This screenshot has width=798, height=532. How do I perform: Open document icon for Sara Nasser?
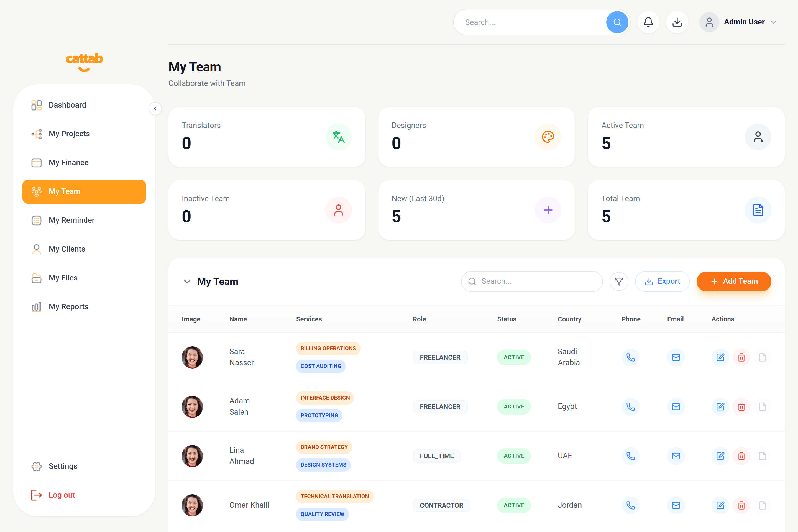click(762, 357)
